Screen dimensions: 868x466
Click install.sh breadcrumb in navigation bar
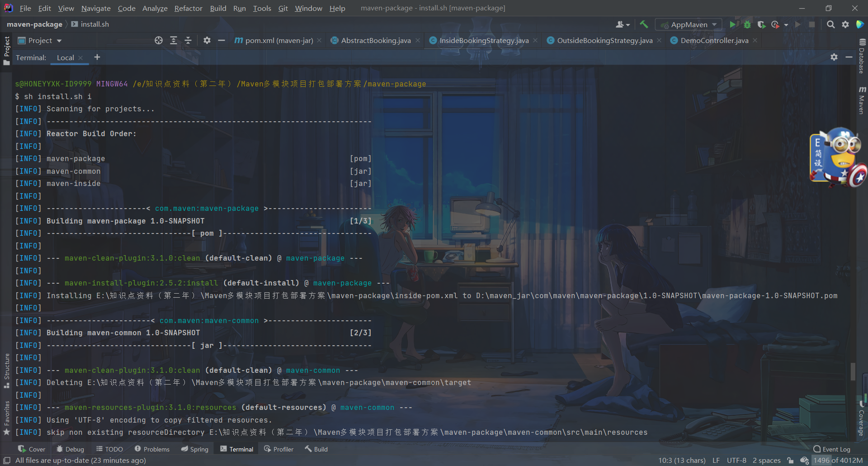click(x=90, y=24)
